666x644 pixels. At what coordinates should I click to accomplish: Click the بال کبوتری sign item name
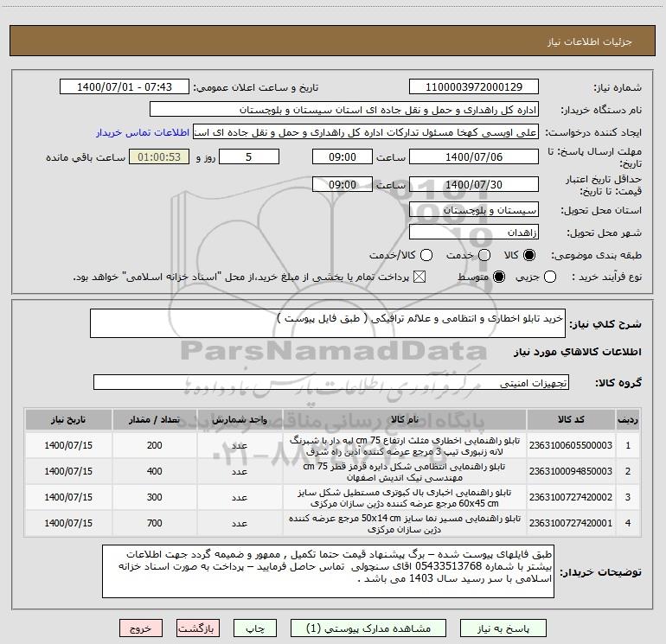[x=405, y=498]
